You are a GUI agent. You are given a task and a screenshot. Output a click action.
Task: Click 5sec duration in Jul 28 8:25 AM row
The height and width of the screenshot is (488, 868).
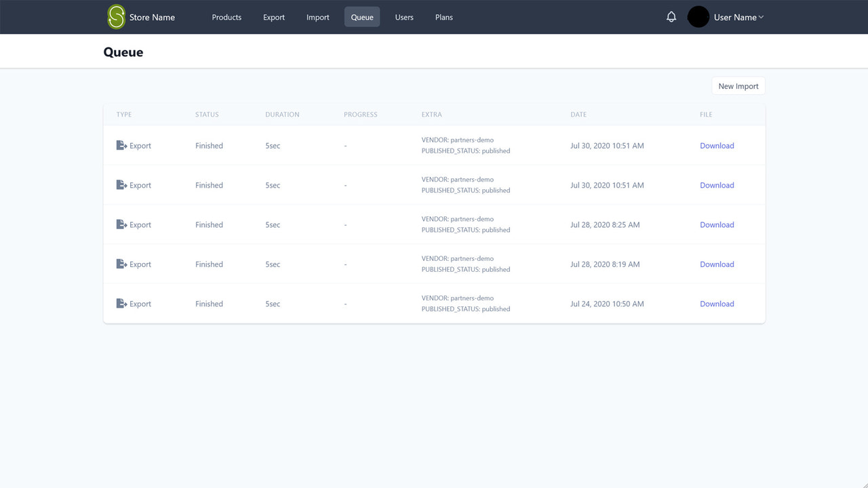point(273,224)
